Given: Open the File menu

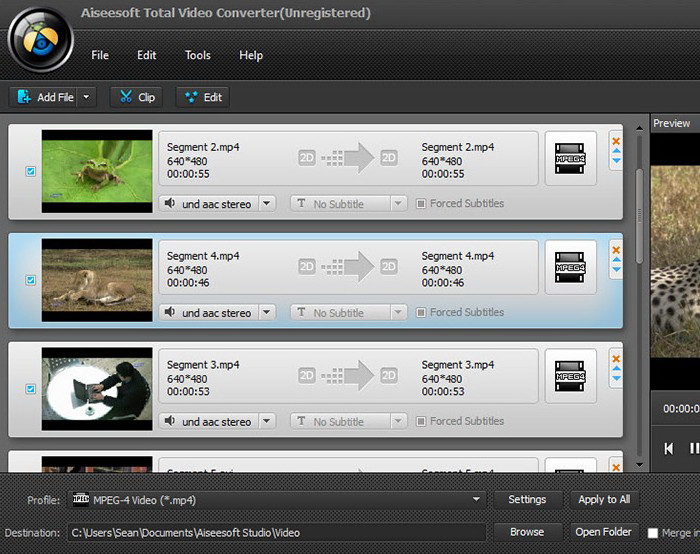Looking at the screenshot, I should pyautogui.click(x=100, y=55).
